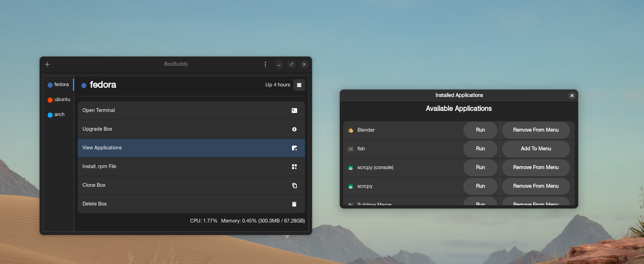Switch to the arch box tab
Image resolution: width=644 pixels, height=264 pixels.
coord(59,114)
